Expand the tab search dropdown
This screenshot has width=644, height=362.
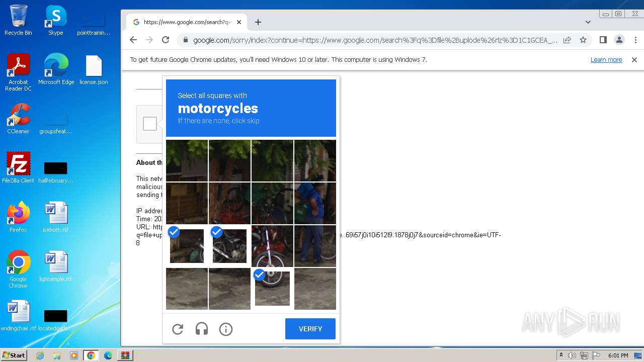(x=588, y=22)
